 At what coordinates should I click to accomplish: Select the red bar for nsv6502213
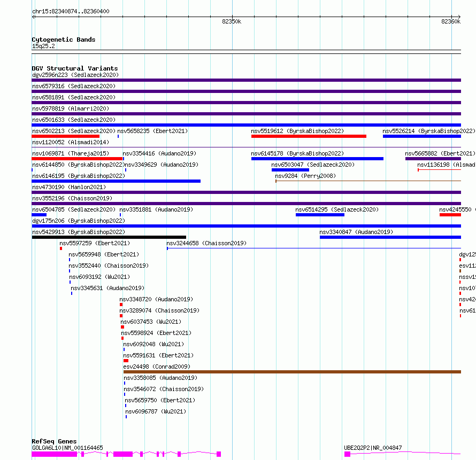tap(66, 136)
